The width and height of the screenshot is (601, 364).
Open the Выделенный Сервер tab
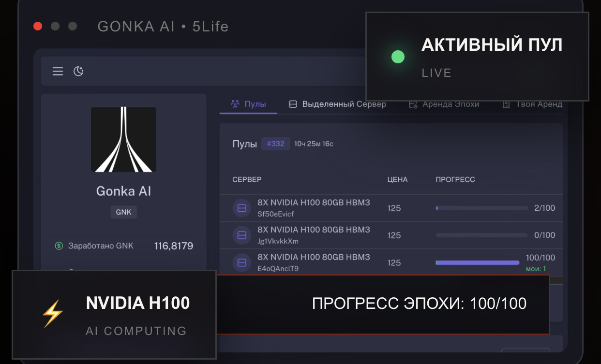point(337,104)
